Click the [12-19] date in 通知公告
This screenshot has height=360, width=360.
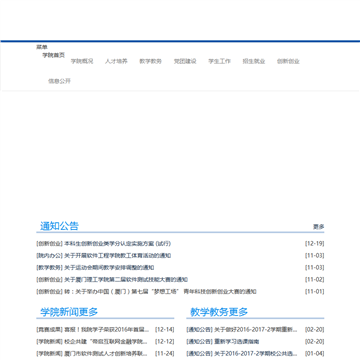[314, 244]
